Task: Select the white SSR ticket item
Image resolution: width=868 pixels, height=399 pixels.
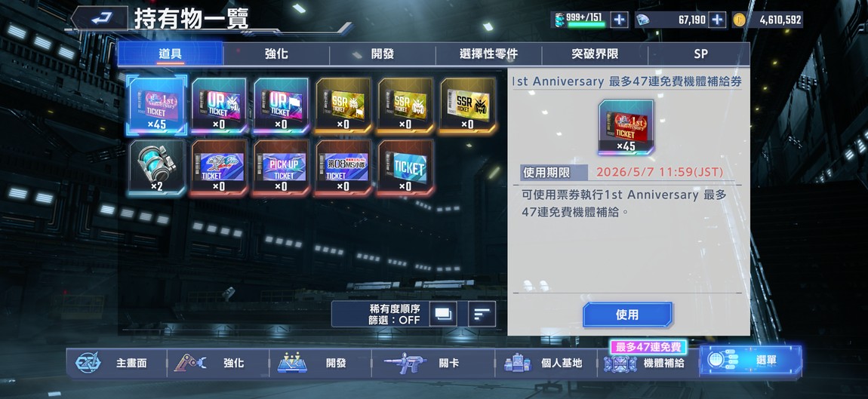Action: pos(467,106)
